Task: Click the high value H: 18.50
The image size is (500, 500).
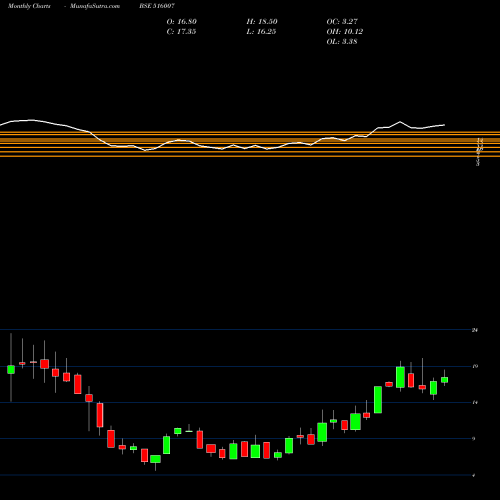Action: coord(262,22)
